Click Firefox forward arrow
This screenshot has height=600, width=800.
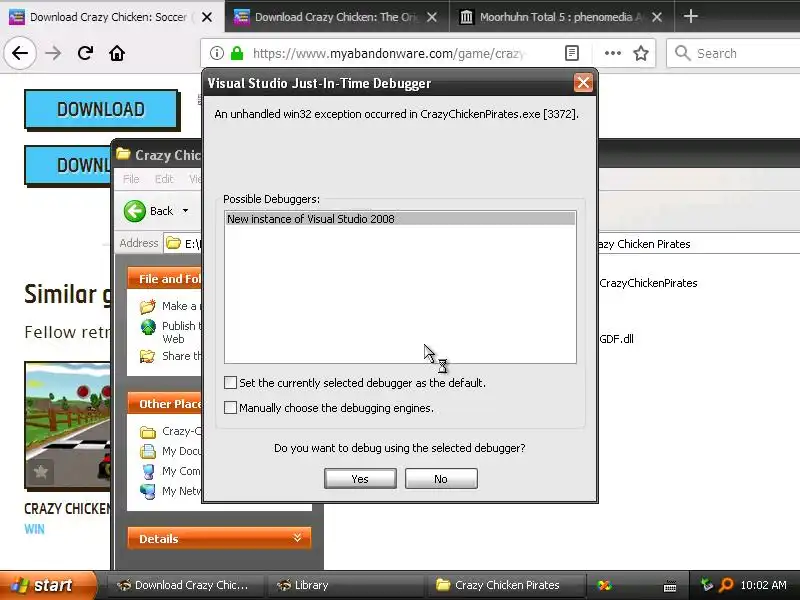coord(53,53)
